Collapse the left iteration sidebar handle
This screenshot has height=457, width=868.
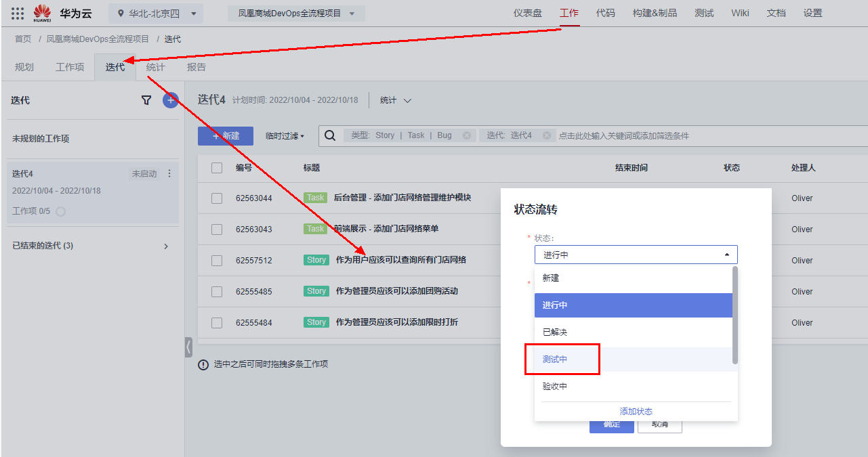click(x=188, y=347)
